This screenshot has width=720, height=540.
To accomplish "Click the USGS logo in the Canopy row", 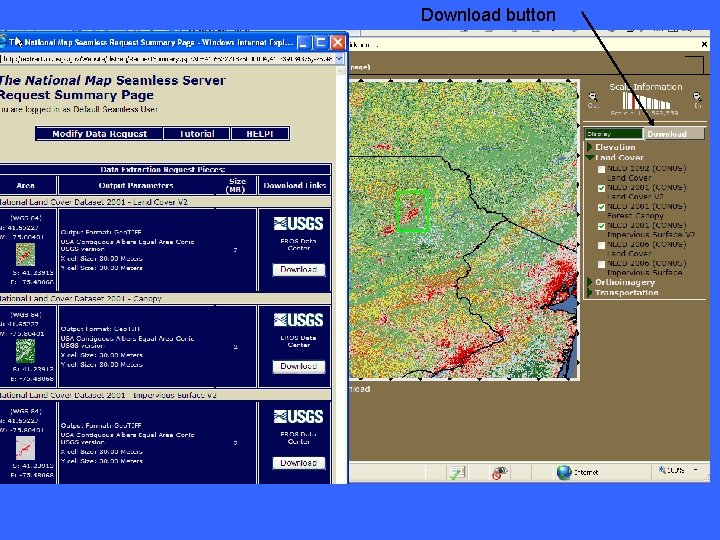I will click(298, 320).
